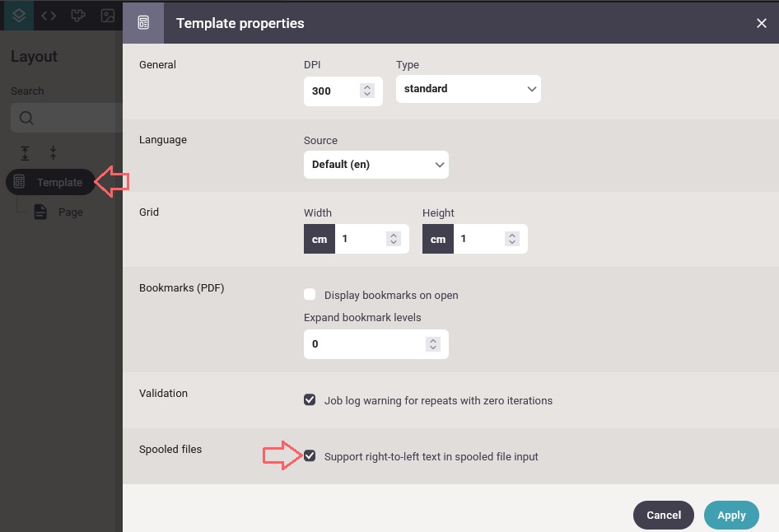Disable right-to-left text in spooled input
Viewport: 779px width, 532px height.
310,456
